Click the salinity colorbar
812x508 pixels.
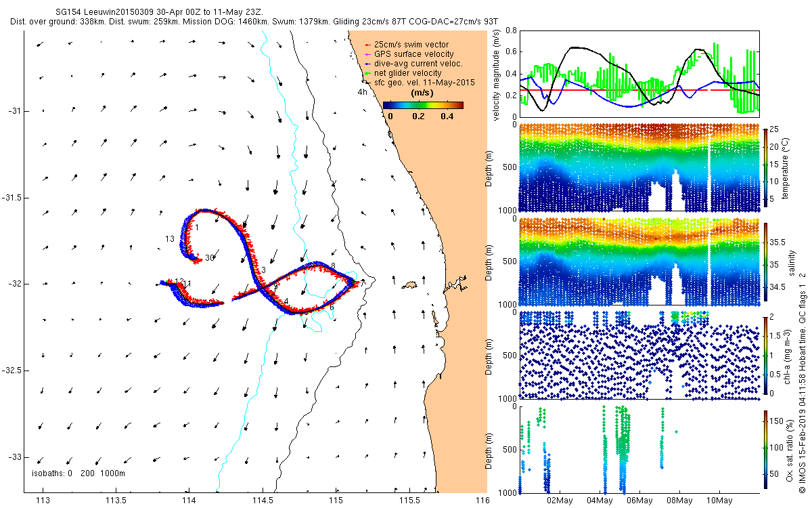click(x=766, y=263)
